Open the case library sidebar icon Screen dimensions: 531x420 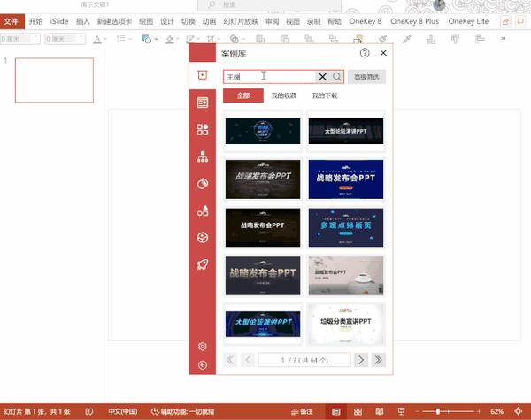pos(203,75)
